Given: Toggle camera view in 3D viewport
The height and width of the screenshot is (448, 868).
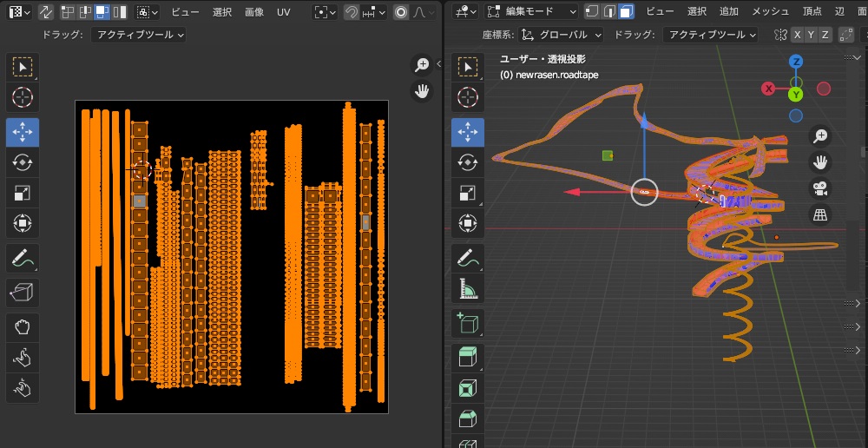Looking at the screenshot, I should (820, 188).
